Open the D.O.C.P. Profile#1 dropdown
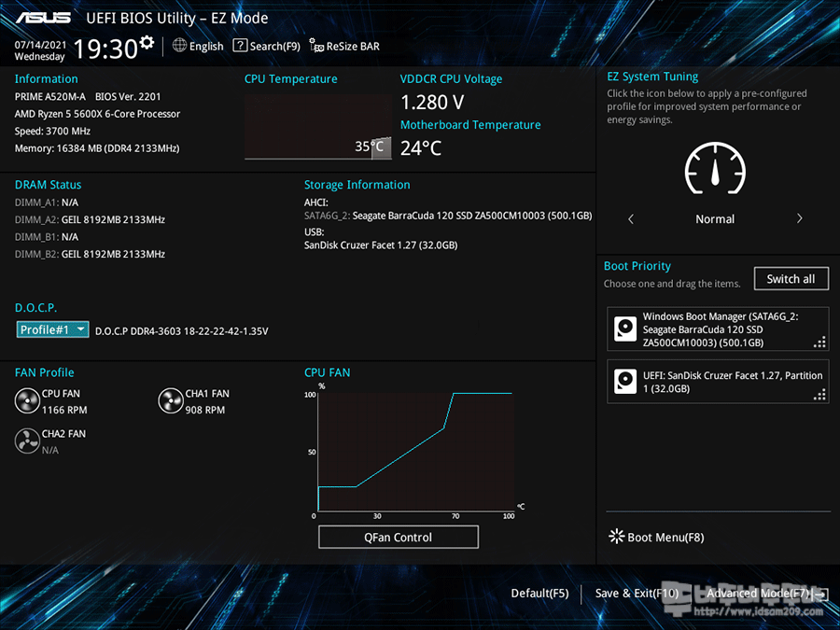840x630 pixels. pos(52,329)
